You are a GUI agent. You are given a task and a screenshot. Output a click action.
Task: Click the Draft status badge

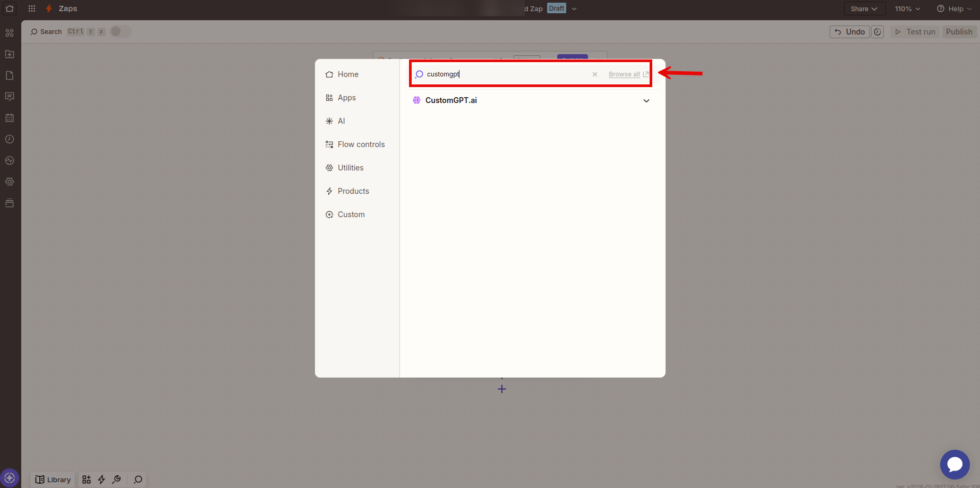[x=557, y=8]
